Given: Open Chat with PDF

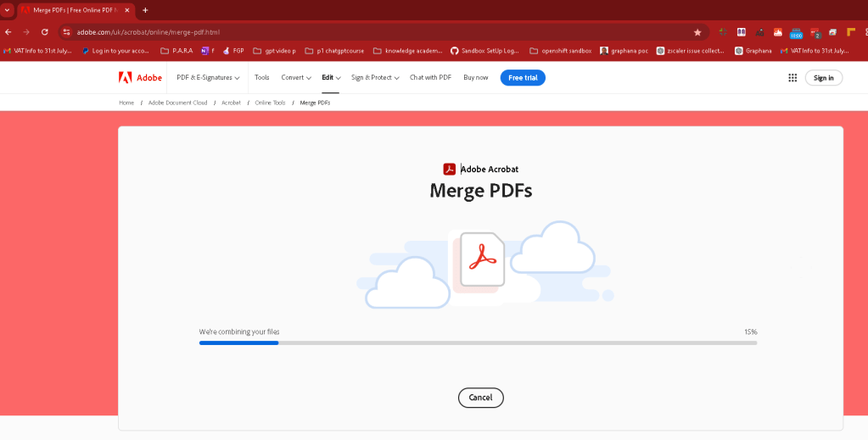Looking at the screenshot, I should coord(430,77).
